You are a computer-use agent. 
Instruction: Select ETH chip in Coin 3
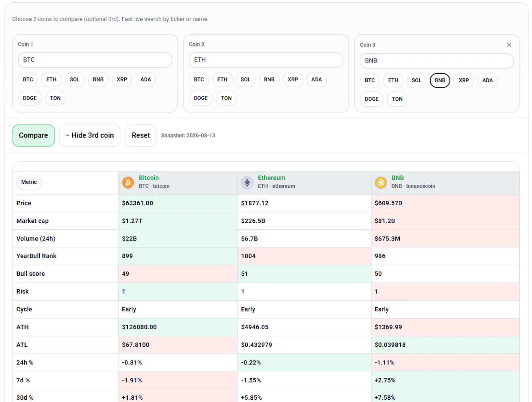pyautogui.click(x=393, y=80)
